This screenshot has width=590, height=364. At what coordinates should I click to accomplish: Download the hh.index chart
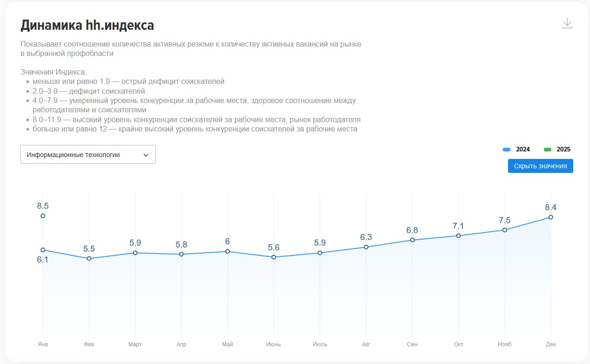tap(567, 23)
